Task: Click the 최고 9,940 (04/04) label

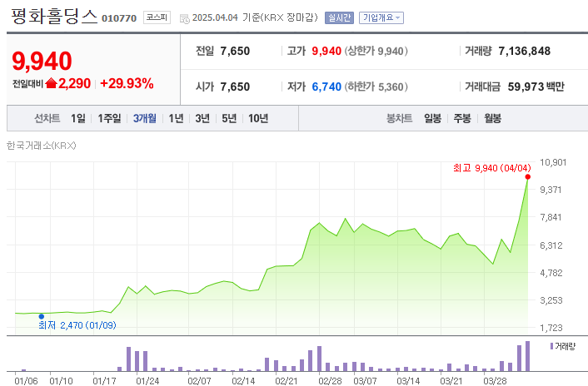Action: click(491, 168)
